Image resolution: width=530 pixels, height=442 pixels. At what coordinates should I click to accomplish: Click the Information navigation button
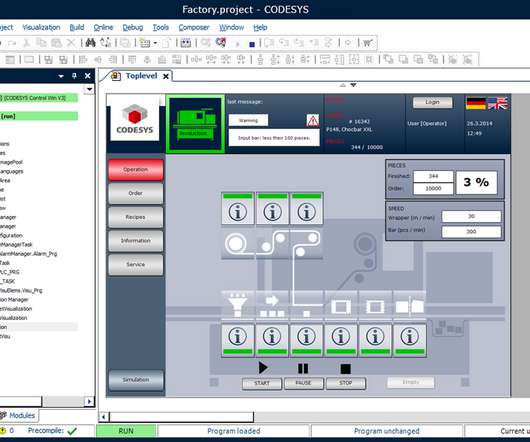(x=136, y=241)
